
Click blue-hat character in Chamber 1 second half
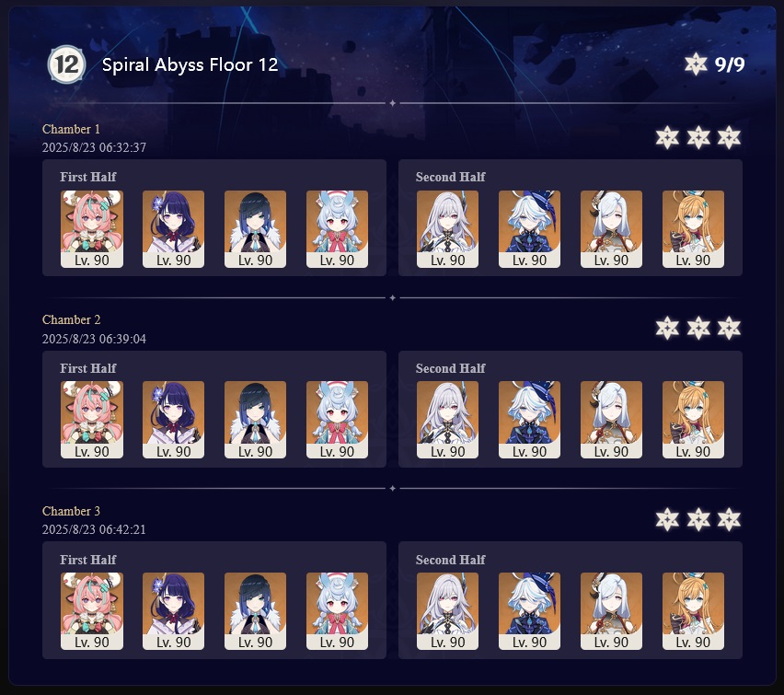coord(529,228)
